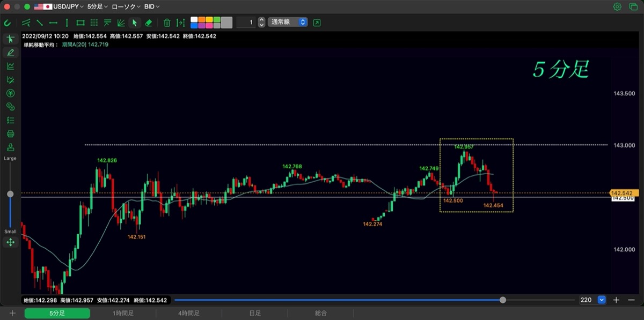Screen dimensions: 644x320
Task: Select the vertical line drawing tool
Action: pos(67,23)
